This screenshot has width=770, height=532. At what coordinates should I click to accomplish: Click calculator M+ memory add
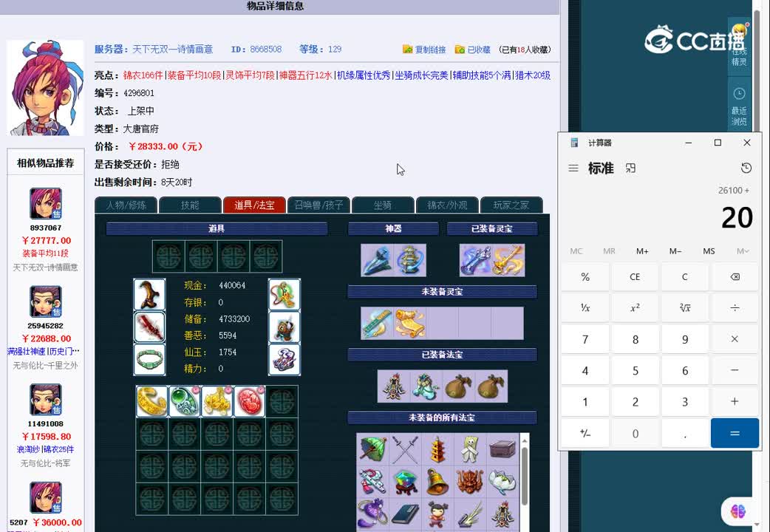tap(642, 251)
